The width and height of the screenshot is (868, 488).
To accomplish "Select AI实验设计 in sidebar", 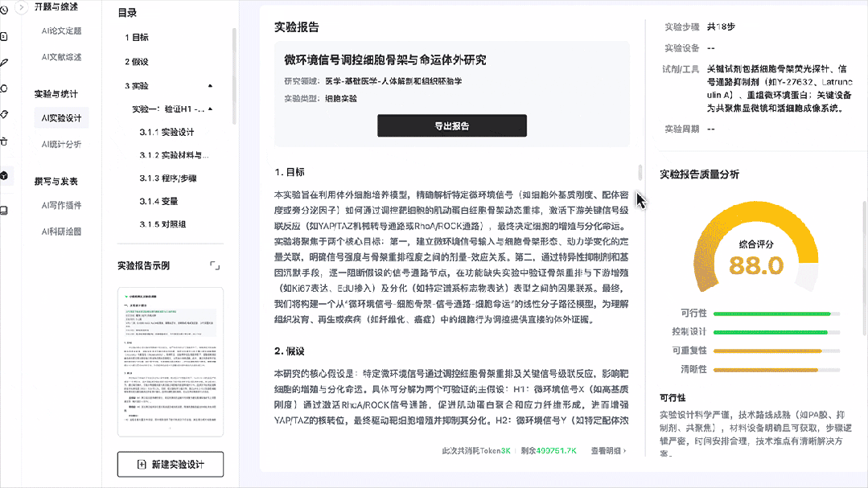I will click(x=61, y=118).
